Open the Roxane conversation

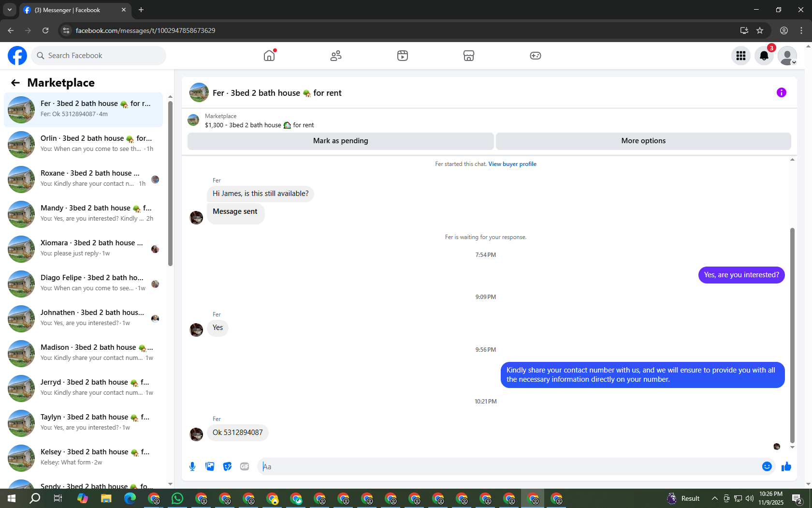83,179
